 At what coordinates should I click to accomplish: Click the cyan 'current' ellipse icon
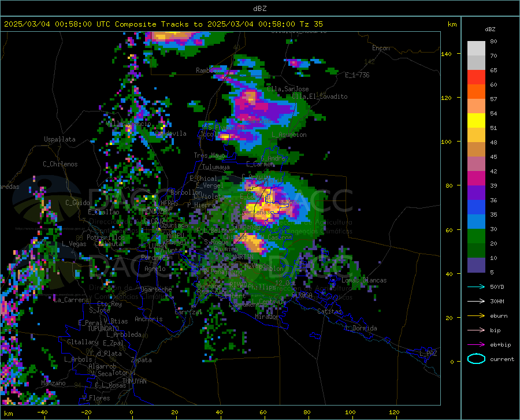click(x=476, y=359)
